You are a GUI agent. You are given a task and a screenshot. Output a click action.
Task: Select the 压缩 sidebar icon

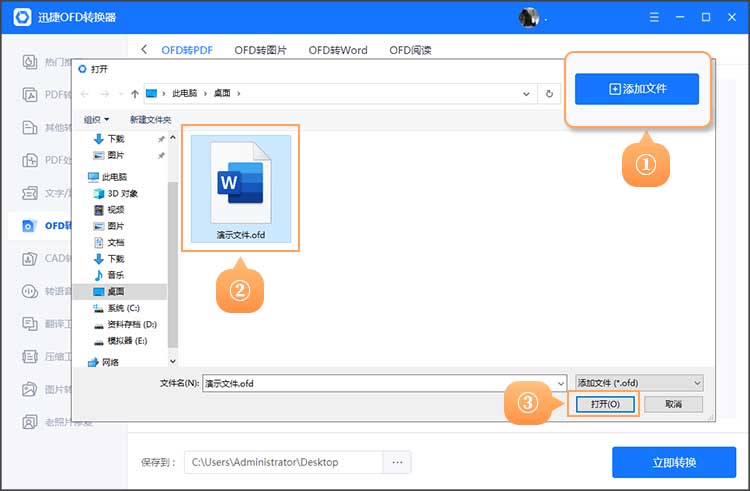(30, 357)
